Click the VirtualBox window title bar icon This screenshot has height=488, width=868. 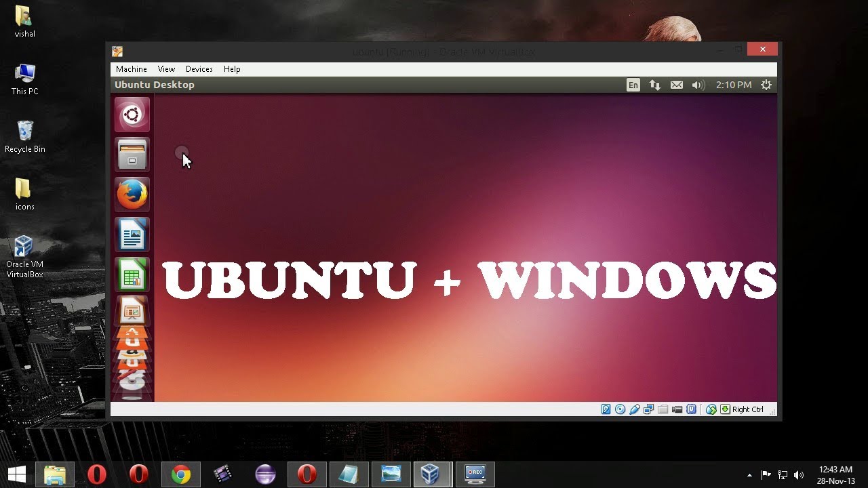[x=117, y=52]
